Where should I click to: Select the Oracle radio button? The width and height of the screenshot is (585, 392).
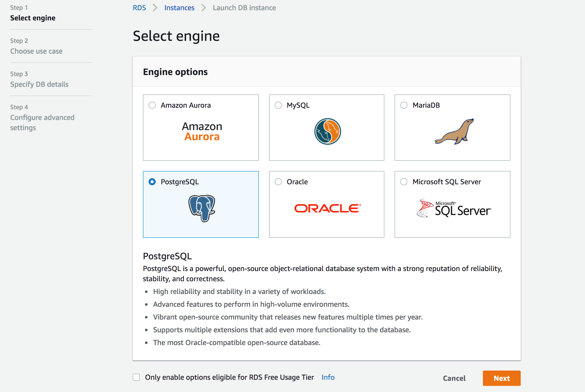pos(278,182)
